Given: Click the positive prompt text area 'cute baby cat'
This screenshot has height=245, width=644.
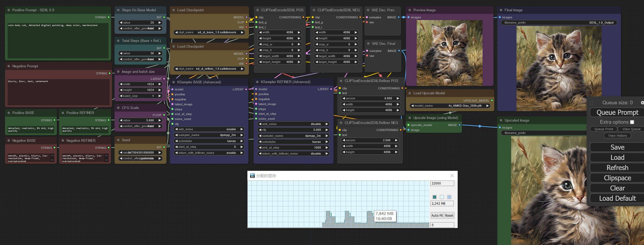Looking at the screenshot, I should tap(58, 41).
